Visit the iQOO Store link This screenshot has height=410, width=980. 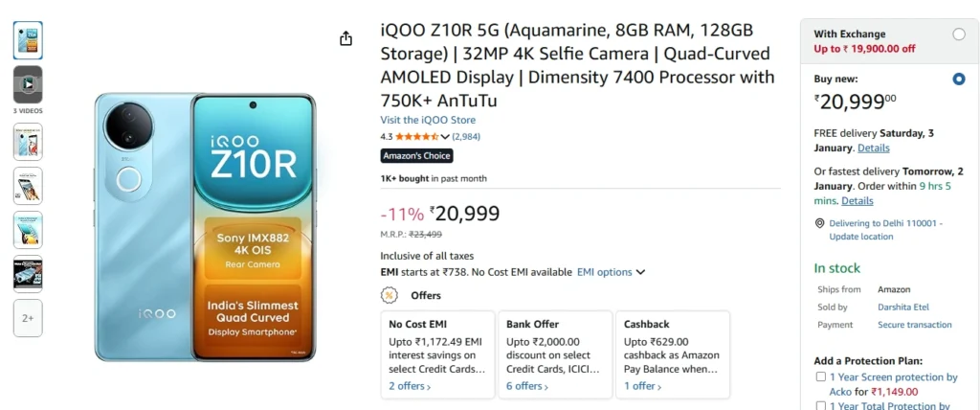click(x=428, y=120)
